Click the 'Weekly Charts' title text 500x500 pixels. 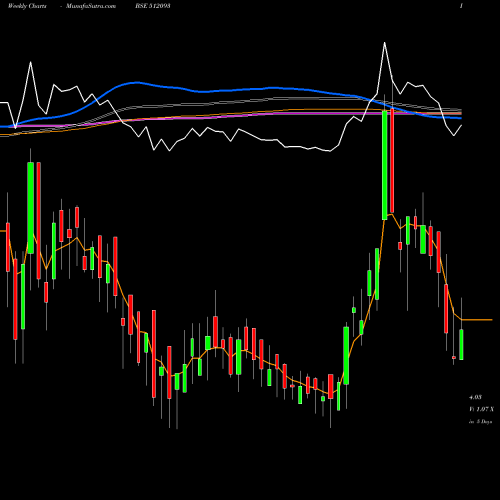pyautogui.click(x=27, y=6)
